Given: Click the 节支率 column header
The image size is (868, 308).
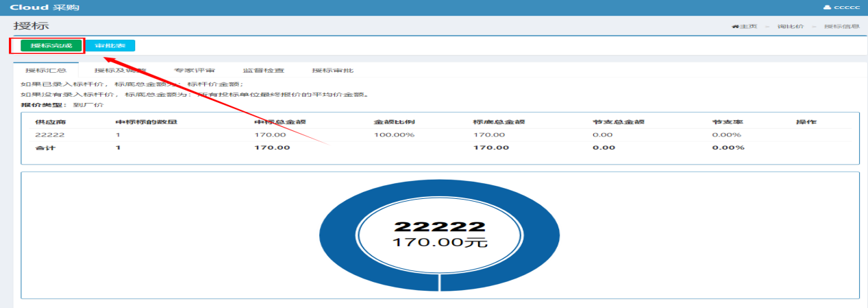Looking at the screenshot, I should click(728, 121).
